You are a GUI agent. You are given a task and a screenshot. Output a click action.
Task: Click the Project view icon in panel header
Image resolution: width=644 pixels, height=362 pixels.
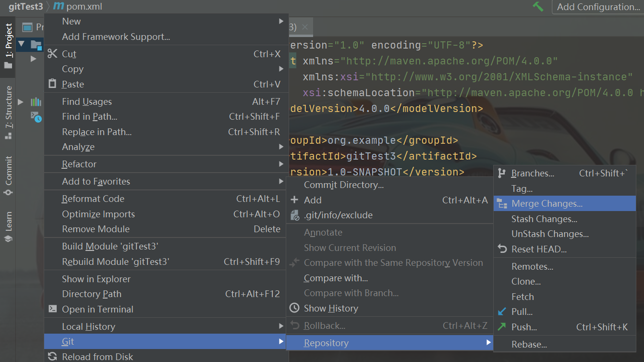point(27,27)
